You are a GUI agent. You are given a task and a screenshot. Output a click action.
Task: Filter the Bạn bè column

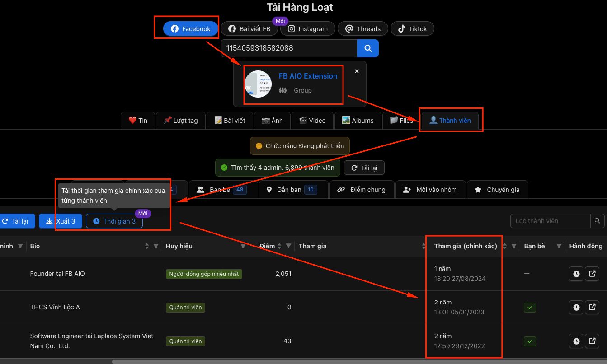click(x=559, y=246)
